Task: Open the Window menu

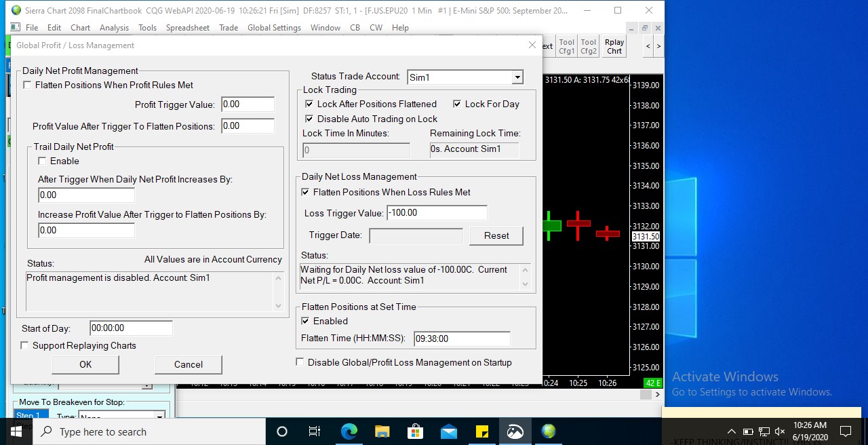Action: 325,28
